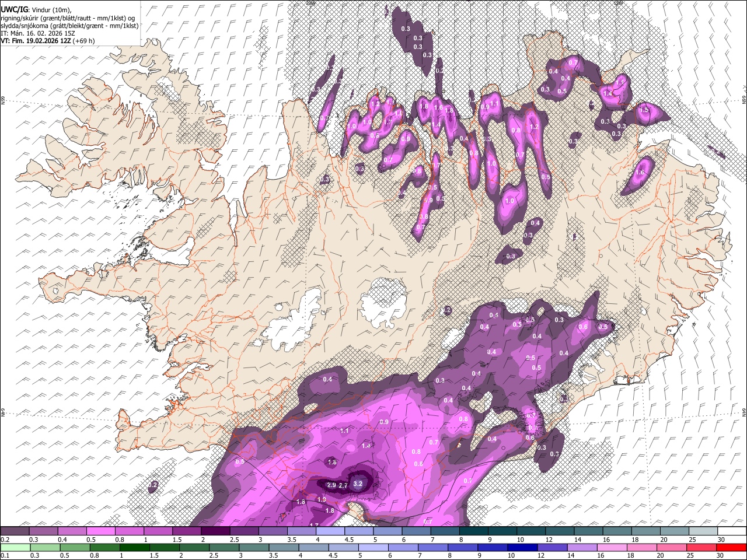Select the snow scale swatch starting at 1.5
Screen dimensions: 747x560
click(186, 531)
